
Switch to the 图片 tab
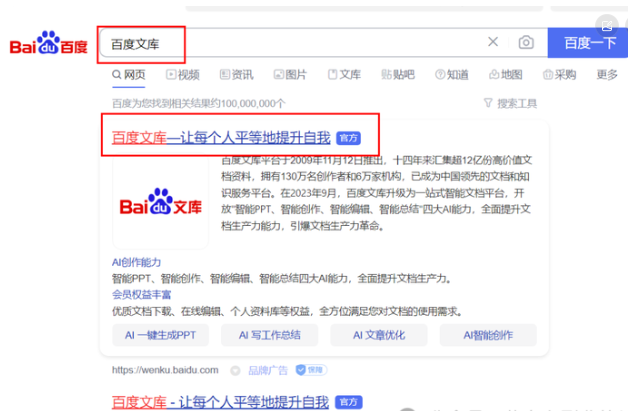(290, 75)
